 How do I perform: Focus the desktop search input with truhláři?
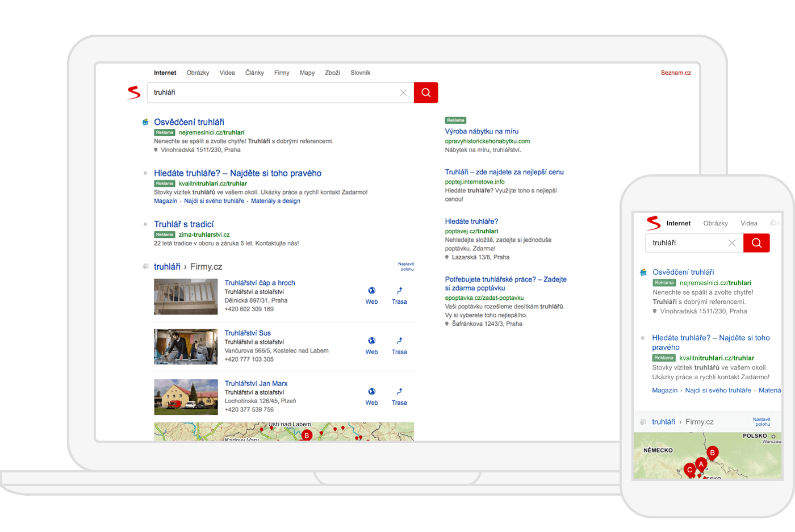[273, 93]
